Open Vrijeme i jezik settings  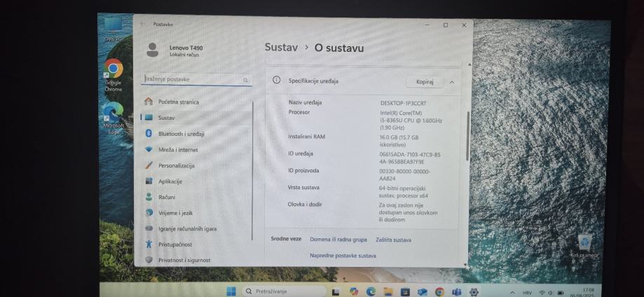[x=196, y=213]
